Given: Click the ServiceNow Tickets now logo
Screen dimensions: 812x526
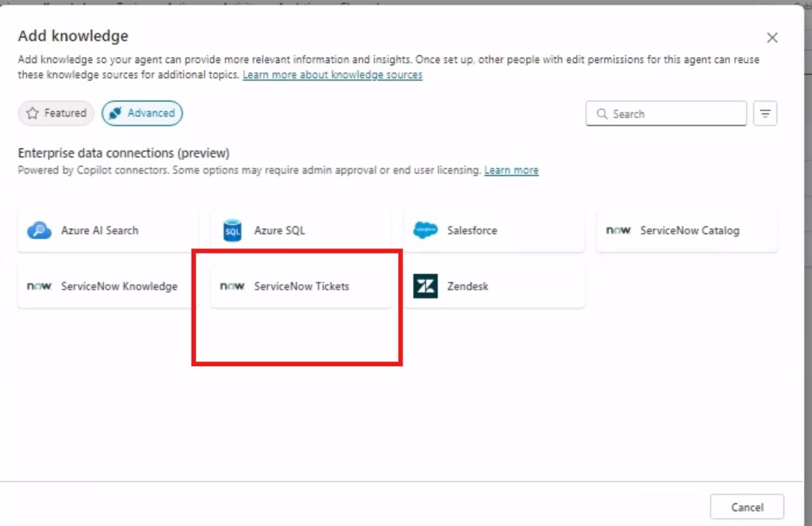Looking at the screenshot, I should click(232, 286).
